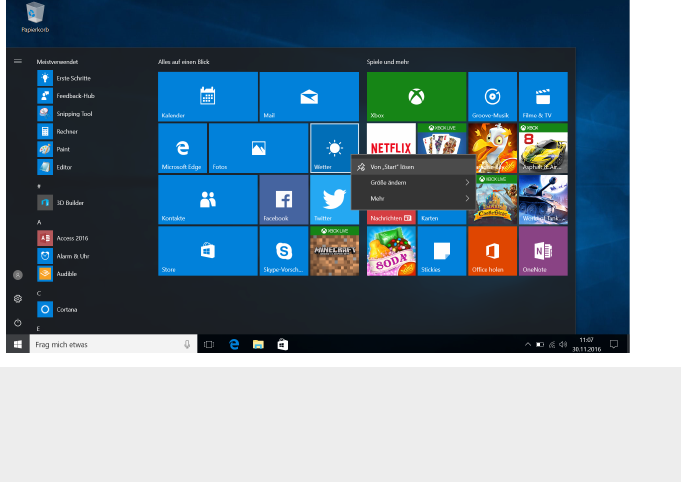The width and height of the screenshot is (681, 482).
Task: Click the 'Alles auf einen Blick' group header
Action: 184,62
